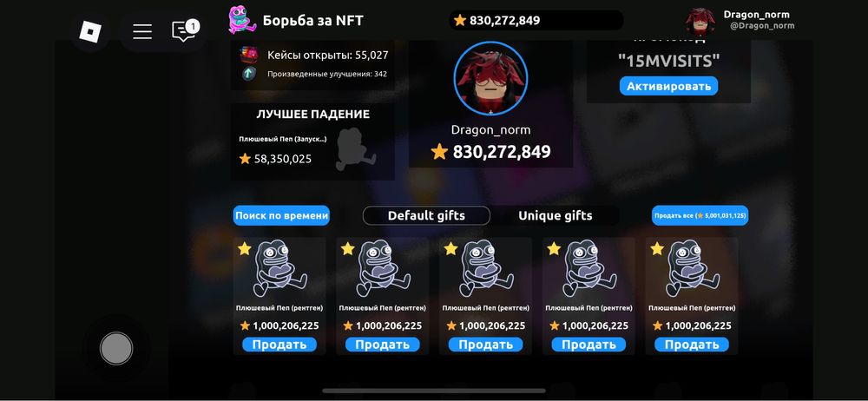Sell the first Плюшевый Пеп gift
Screen dimensions: 868x401
[x=279, y=345]
